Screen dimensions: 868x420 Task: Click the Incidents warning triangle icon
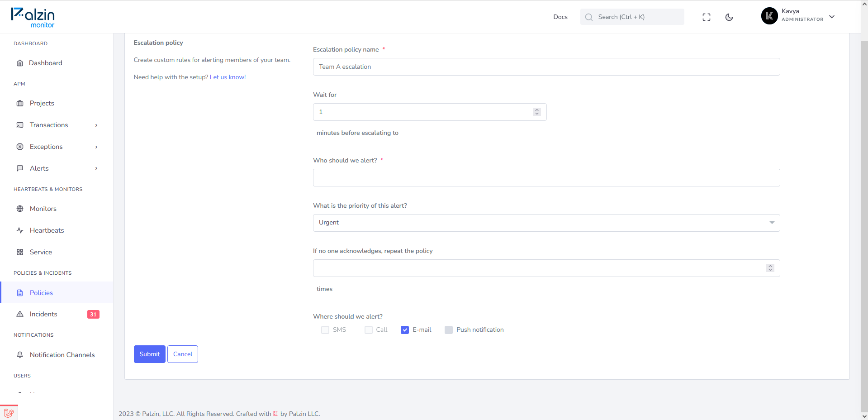point(20,314)
